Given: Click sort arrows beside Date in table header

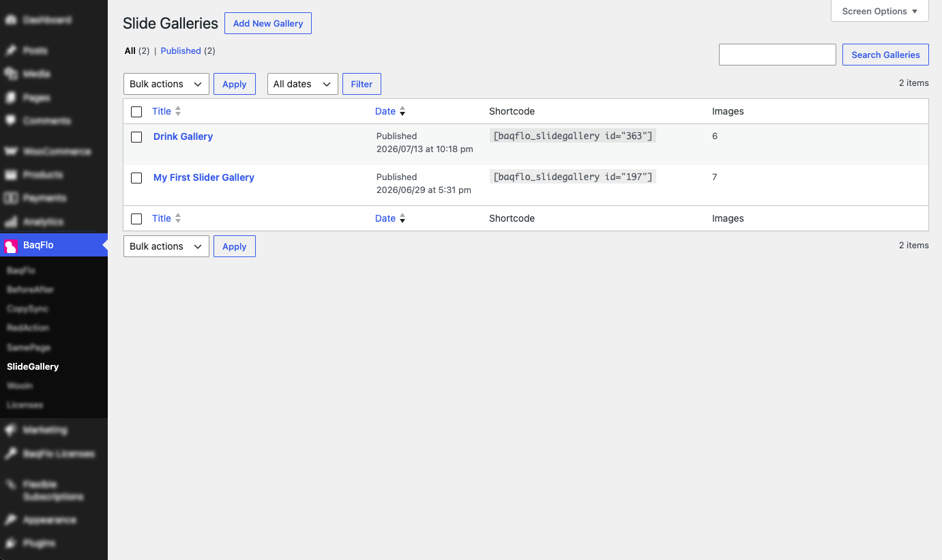Looking at the screenshot, I should (x=402, y=111).
